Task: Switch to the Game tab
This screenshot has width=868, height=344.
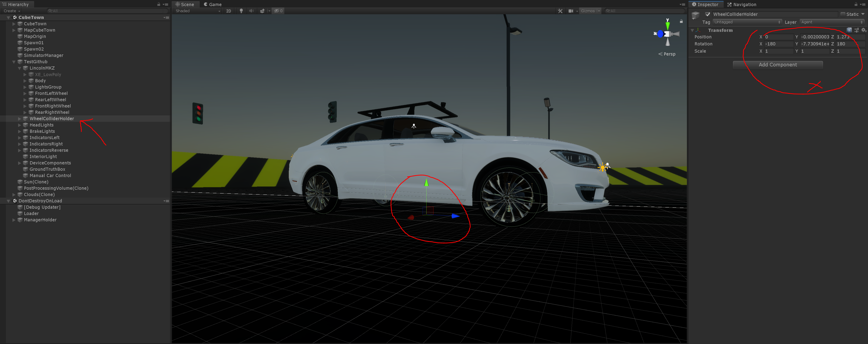Action: pyautogui.click(x=213, y=4)
